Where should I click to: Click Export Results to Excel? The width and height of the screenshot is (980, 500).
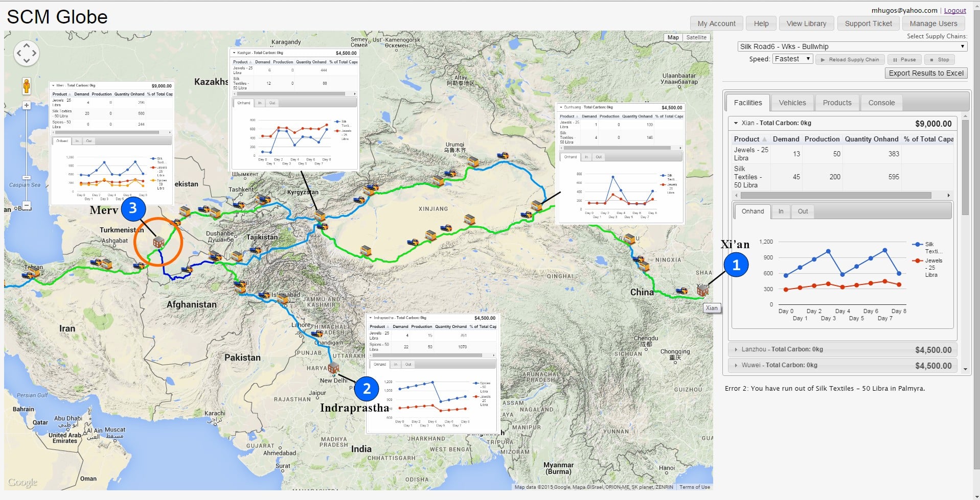[x=926, y=73]
